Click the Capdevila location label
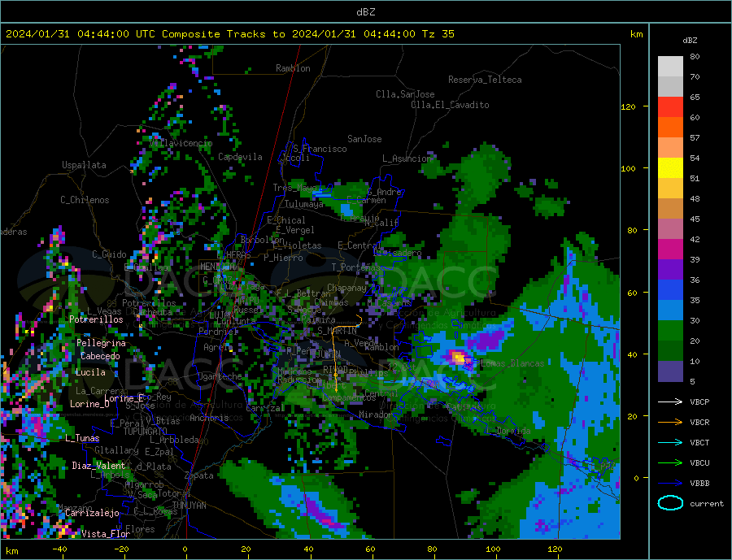This screenshot has height=560, width=732. click(240, 157)
